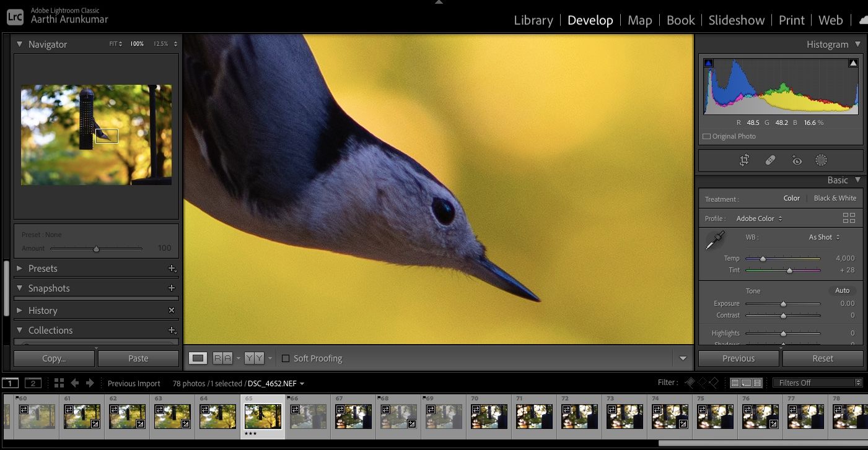This screenshot has width=868, height=450.
Task: Select the Healing tool bandage icon
Action: click(x=770, y=160)
